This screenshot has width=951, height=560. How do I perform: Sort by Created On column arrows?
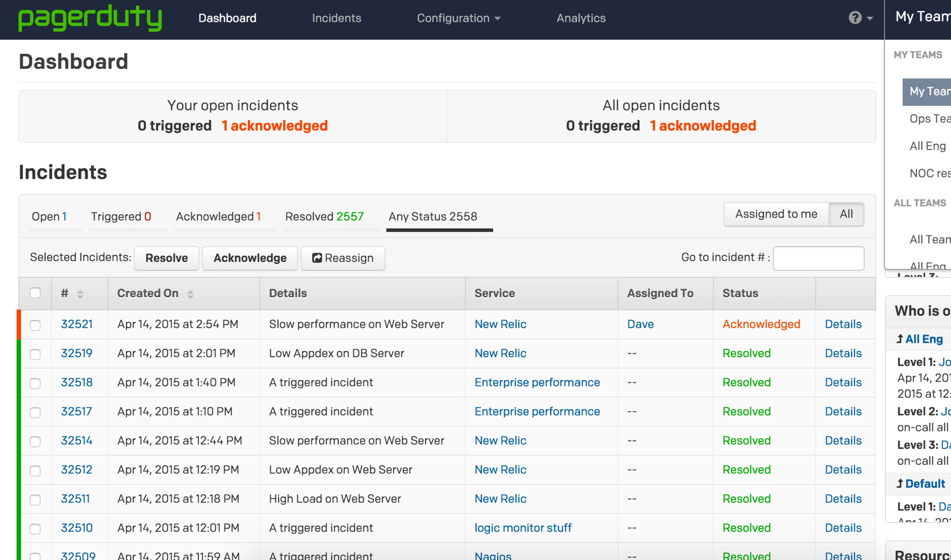point(190,294)
